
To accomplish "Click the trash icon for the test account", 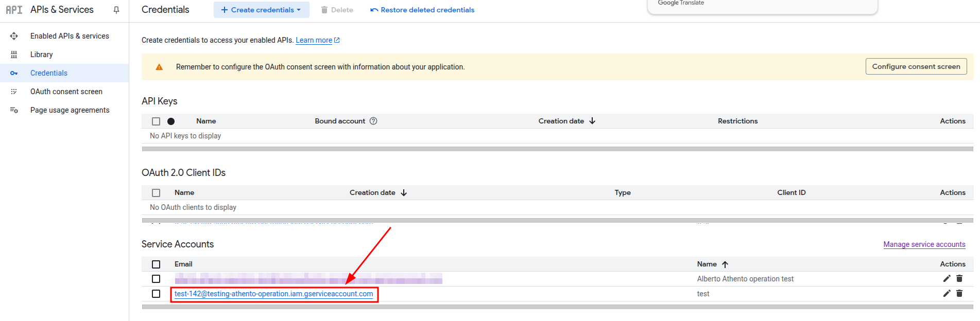I will (959, 293).
